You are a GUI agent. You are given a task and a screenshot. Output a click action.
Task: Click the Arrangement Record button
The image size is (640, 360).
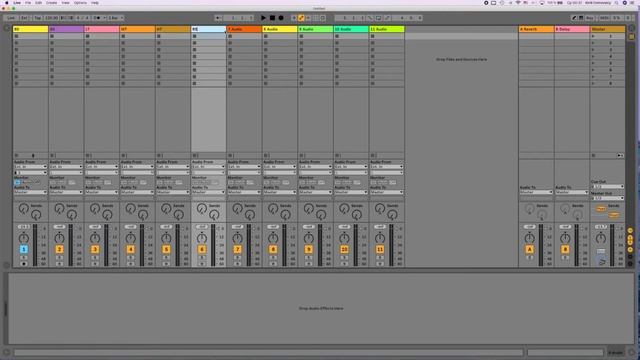(281, 18)
